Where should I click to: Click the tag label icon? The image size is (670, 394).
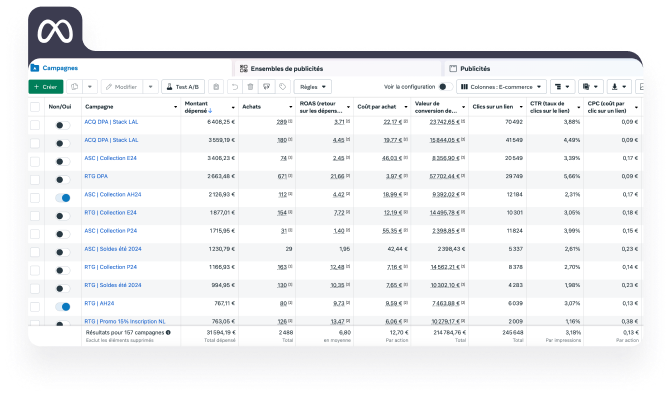282,87
